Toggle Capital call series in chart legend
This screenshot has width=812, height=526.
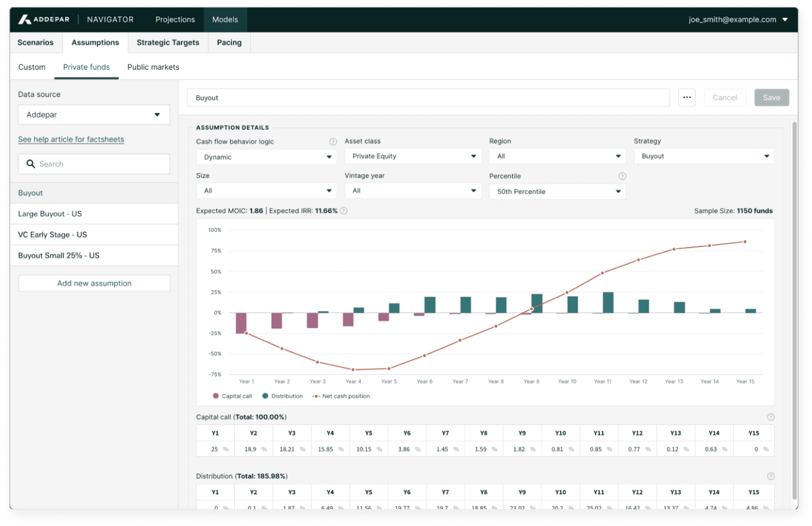pyautogui.click(x=232, y=396)
